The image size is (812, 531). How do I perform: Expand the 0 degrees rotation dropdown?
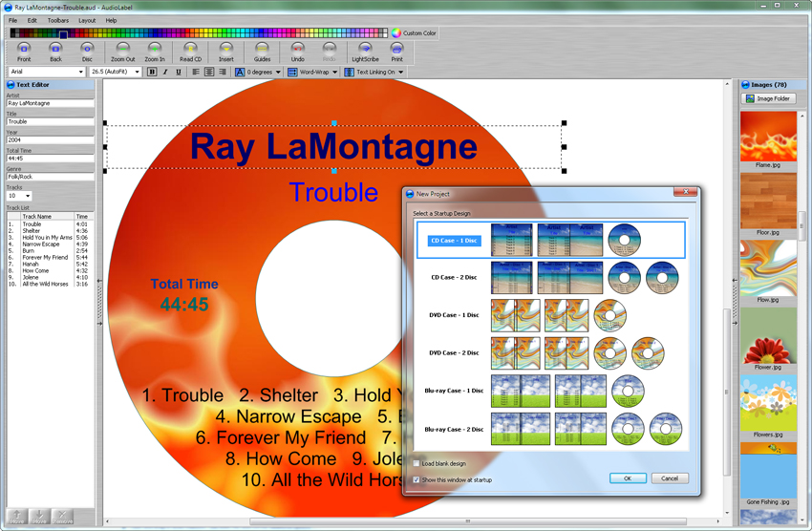click(259, 72)
